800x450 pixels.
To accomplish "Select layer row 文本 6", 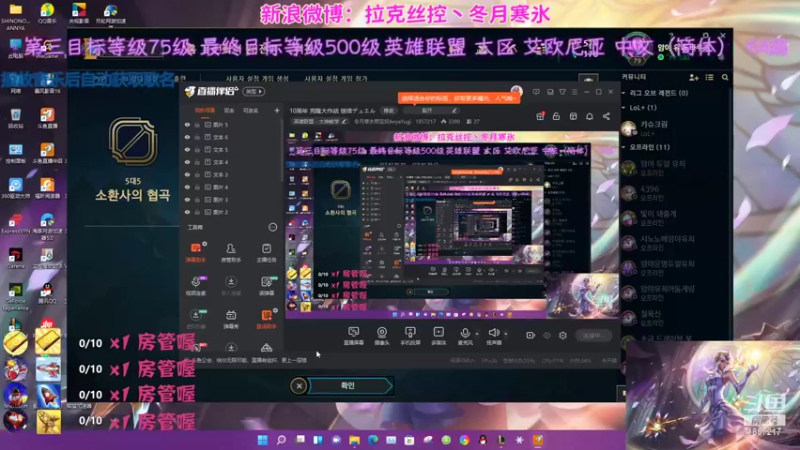I will tap(231, 137).
